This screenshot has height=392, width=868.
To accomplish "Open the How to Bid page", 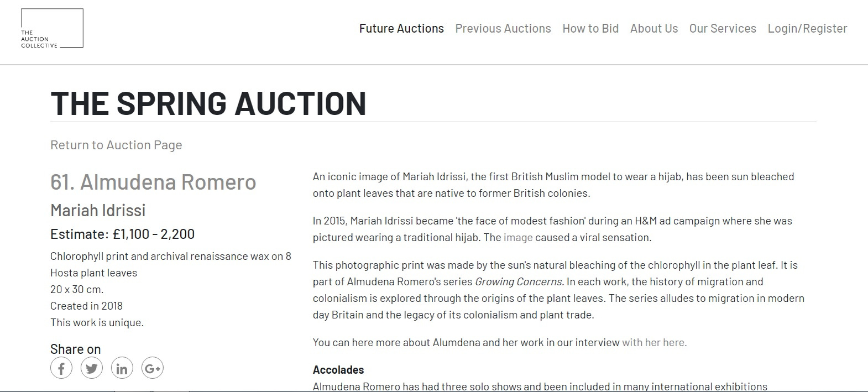I will (590, 29).
